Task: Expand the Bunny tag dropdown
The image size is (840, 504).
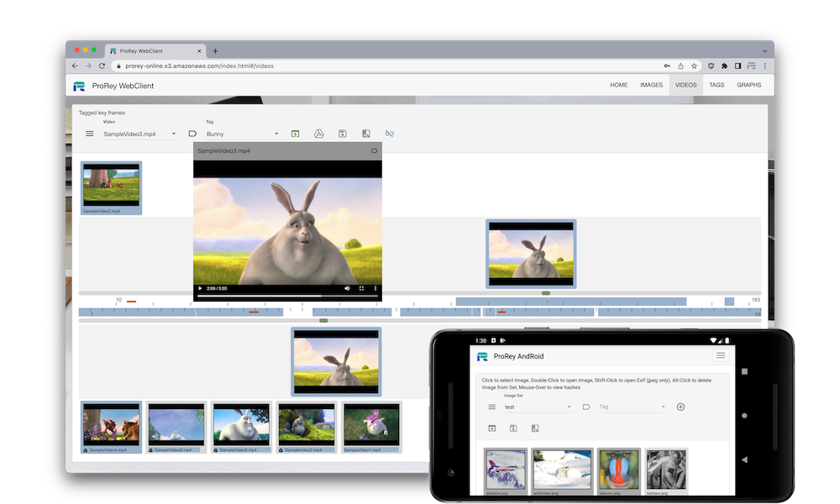Action: point(243,134)
